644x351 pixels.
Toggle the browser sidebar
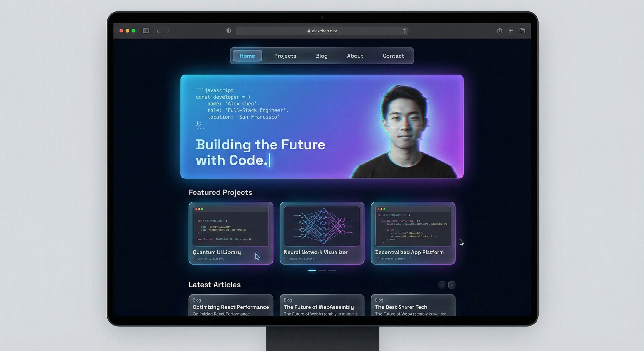click(146, 30)
